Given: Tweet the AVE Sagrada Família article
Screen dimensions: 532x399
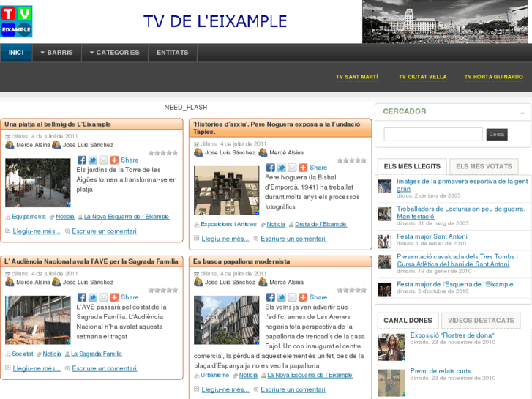Looking at the screenshot, I should point(93,297).
